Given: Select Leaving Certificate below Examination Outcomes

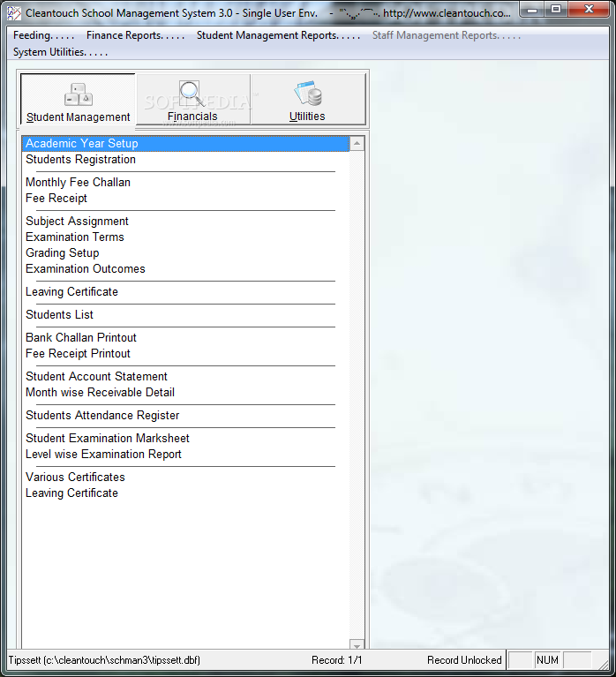Looking at the screenshot, I should (71, 292).
